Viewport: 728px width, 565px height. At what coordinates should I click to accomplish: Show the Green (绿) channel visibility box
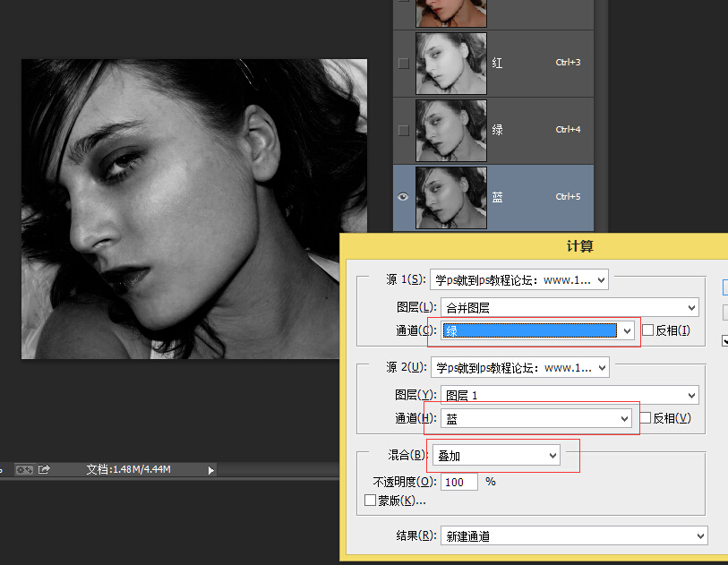[403, 130]
